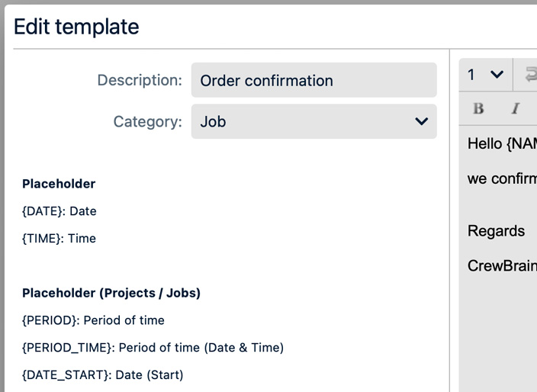Click the bold Placeholder heading
This screenshot has width=537, height=392.
point(59,184)
